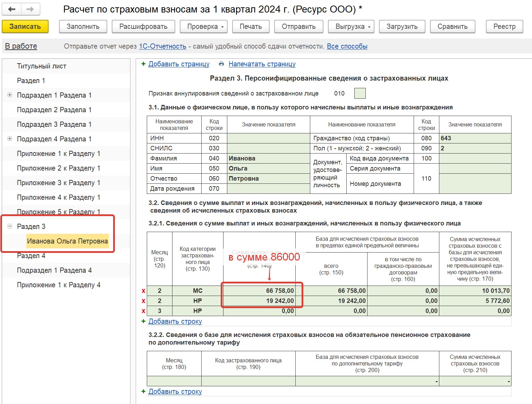Click the contribution sum cell 10 013,70
Viewport: 532px width, 404px height.
click(475, 291)
